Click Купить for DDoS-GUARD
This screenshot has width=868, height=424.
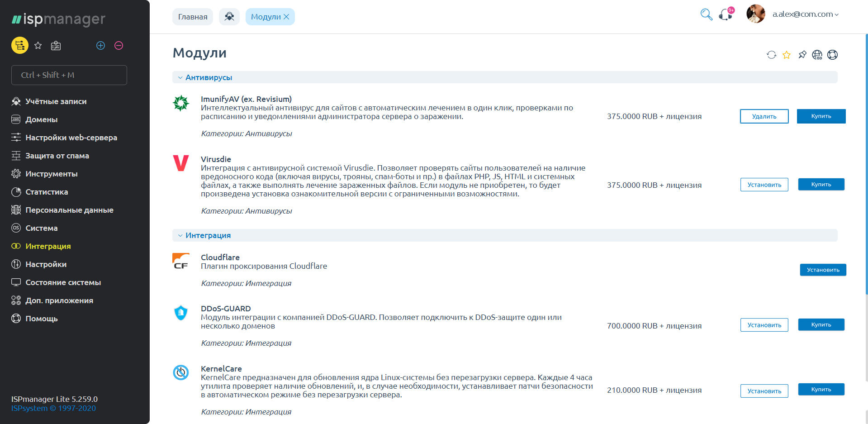point(821,324)
